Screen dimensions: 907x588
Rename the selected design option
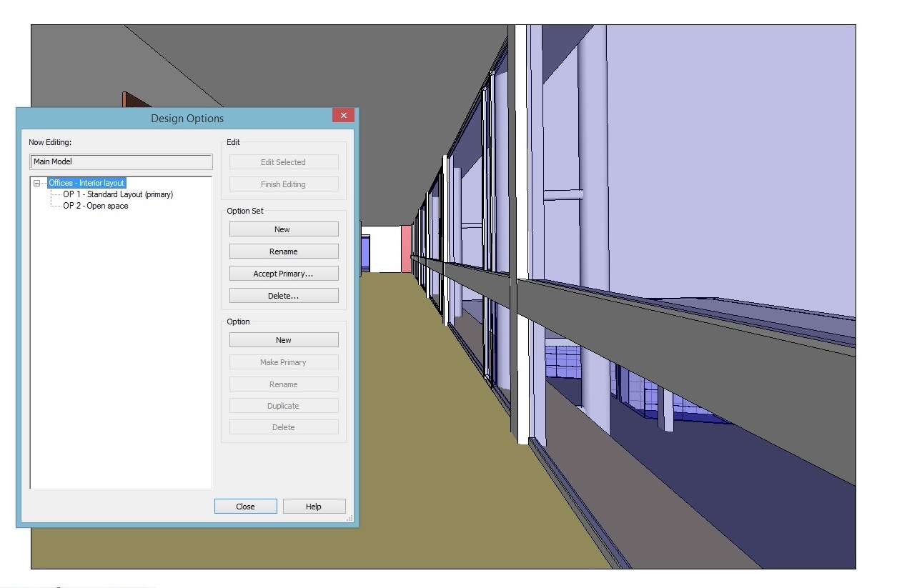pyautogui.click(x=283, y=384)
